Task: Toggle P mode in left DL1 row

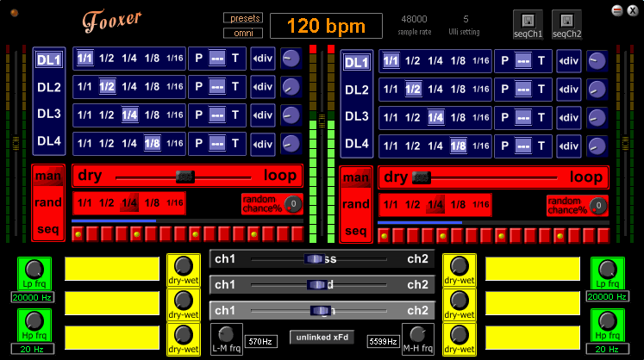Action: pyautogui.click(x=199, y=59)
